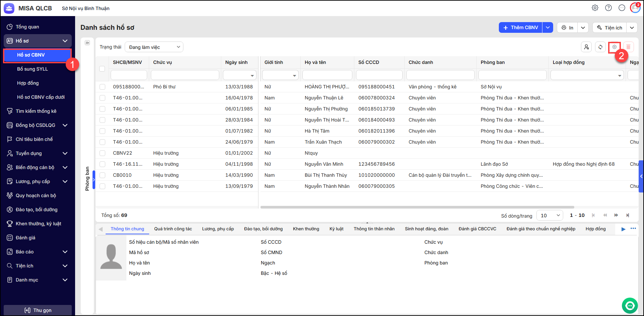This screenshot has height=316, width=644.
Task: Click the Họ và tên filter input field
Action: [327, 75]
